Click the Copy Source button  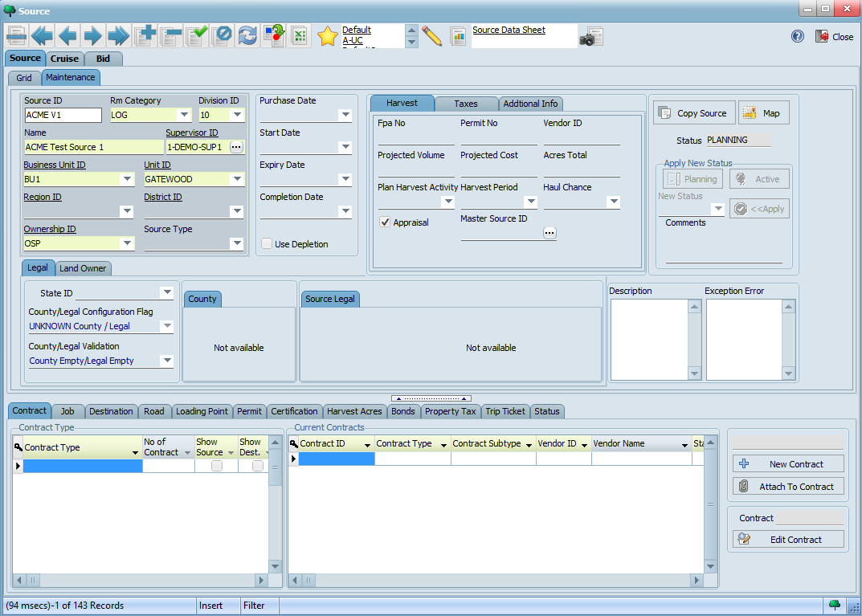694,113
